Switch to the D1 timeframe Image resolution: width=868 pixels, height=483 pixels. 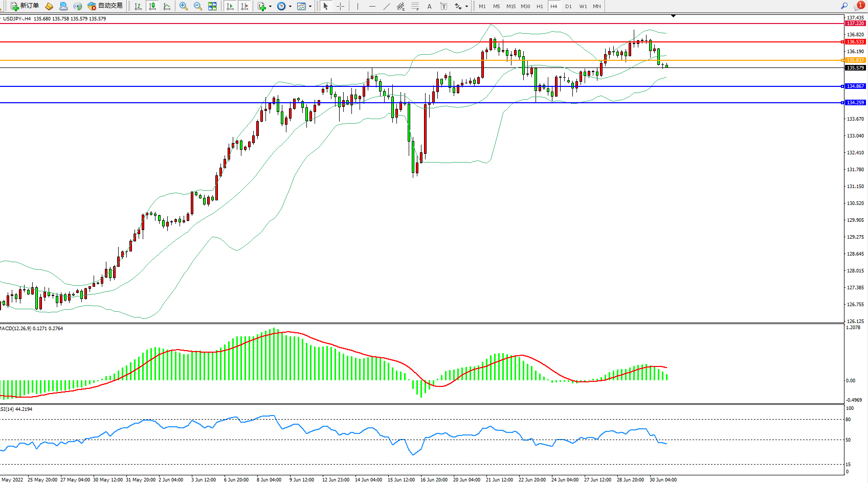(568, 6)
